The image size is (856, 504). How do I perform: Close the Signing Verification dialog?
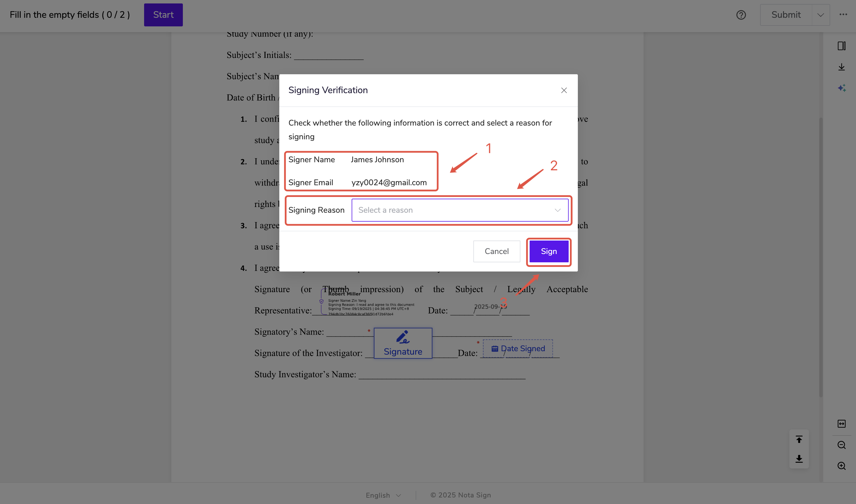coord(564,90)
